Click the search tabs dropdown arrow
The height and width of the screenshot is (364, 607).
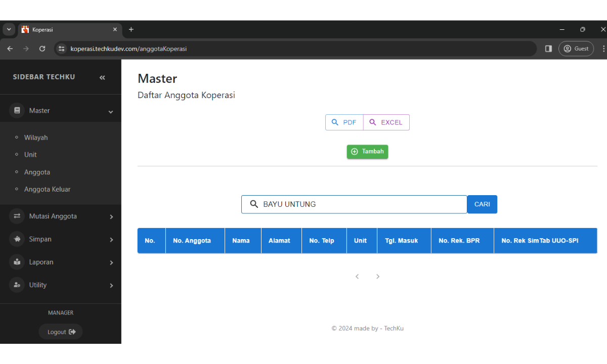tap(9, 29)
